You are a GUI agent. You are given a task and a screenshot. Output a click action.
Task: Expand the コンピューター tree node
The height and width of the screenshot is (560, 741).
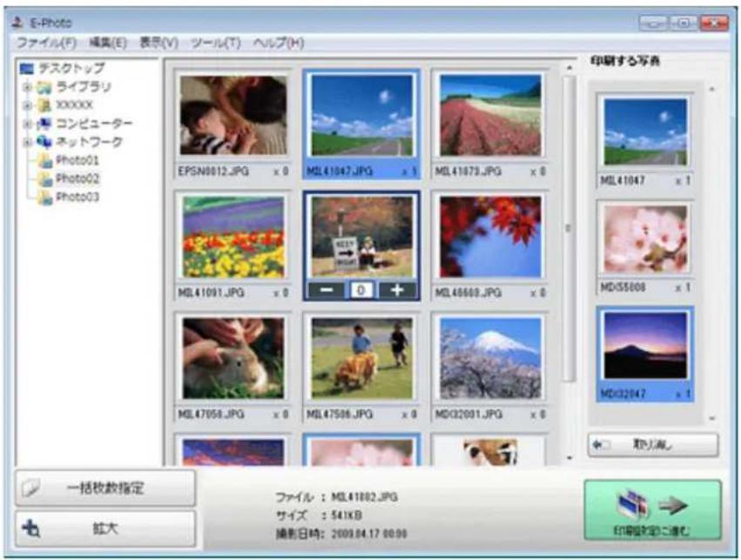coord(27,123)
